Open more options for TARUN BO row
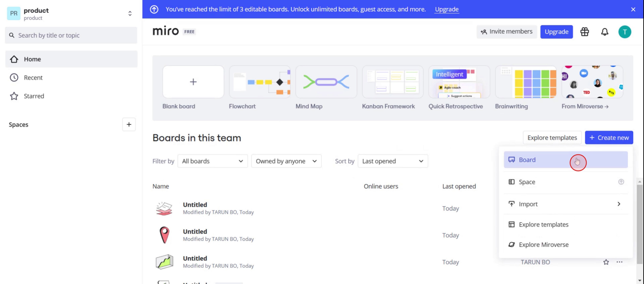This screenshot has height=284, width=644. pyautogui.click(x=619, y=262)
